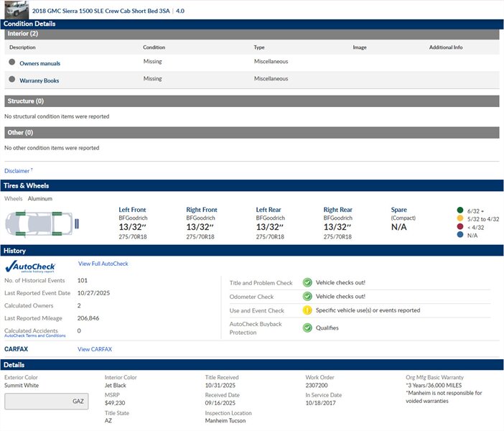504x431 pixels.
Task: View the full AutoCheck report
Action: pyautogui.click(x=103, y=264)
